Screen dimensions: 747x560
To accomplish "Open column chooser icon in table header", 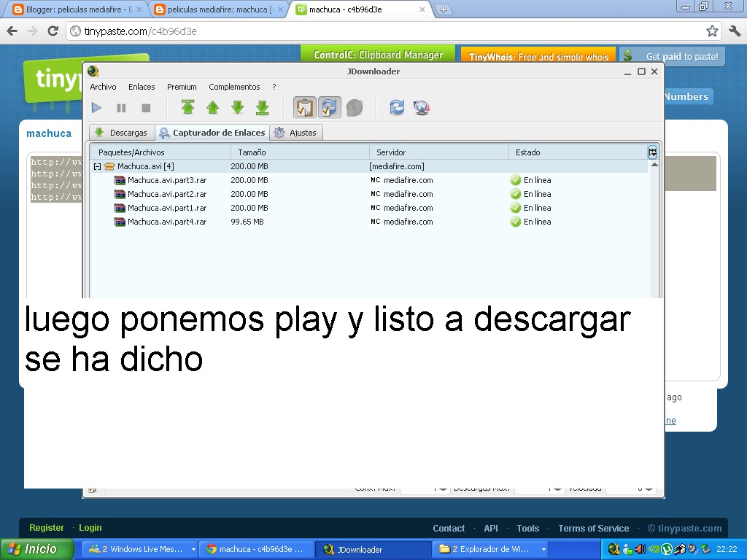I will coord(652,152).
